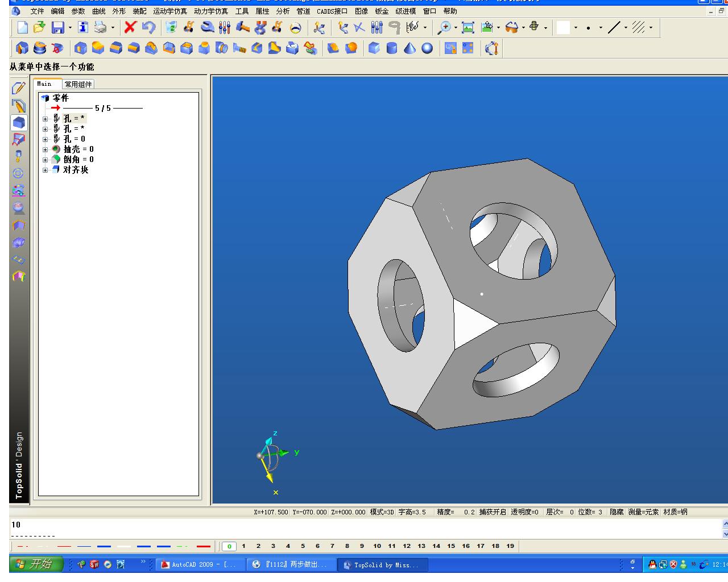Click 模式=3D in status bar
Screen dimensions: 728x582
click(382, 512)
